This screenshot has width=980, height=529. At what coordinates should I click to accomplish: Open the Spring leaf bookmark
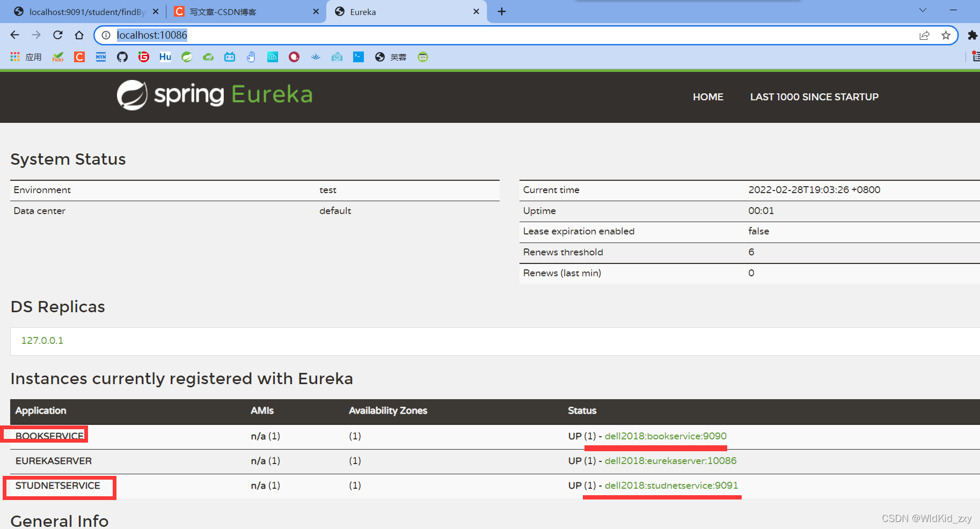187,57
